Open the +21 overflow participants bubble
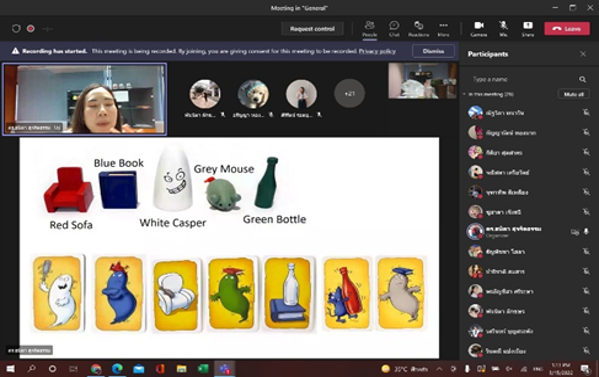This screenshot has height=377, width=599. click(x=349, y=93)
